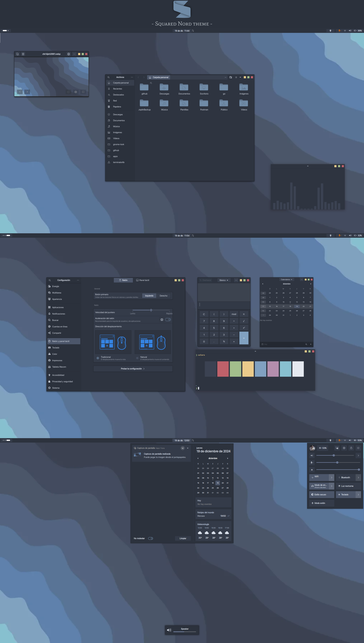
Task: Open clock date in first top bar
Action: click(x=182, y=31)
